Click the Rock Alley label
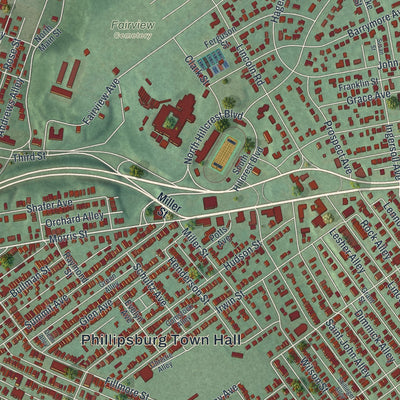Viewport: 400px width, 400px height. (x=376, y=240)
